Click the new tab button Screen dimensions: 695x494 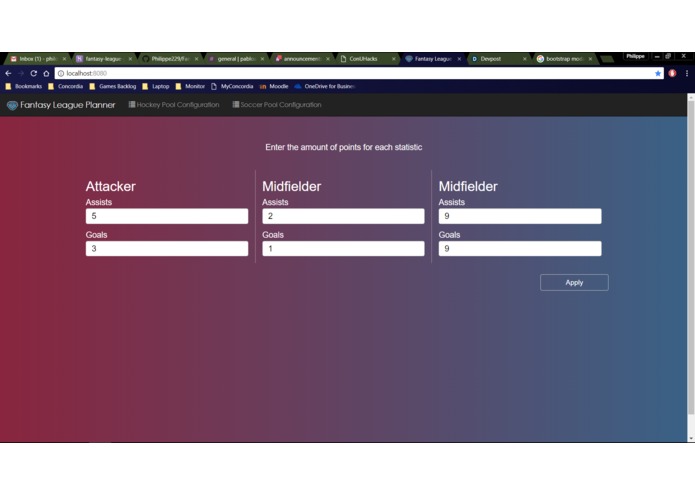coord(606,59)
